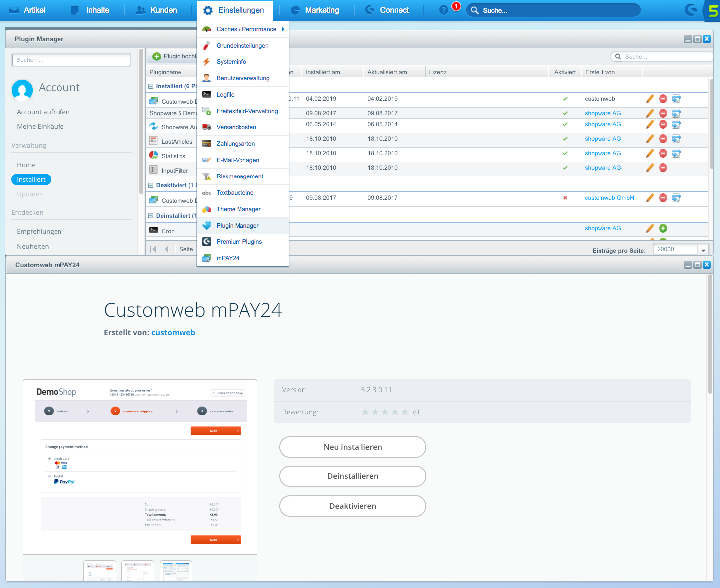Image resolution: width=720 pixels, height=588 pixels.
Task: Red uninstall icon in InputFilter row
Action: tap(663, 168)
